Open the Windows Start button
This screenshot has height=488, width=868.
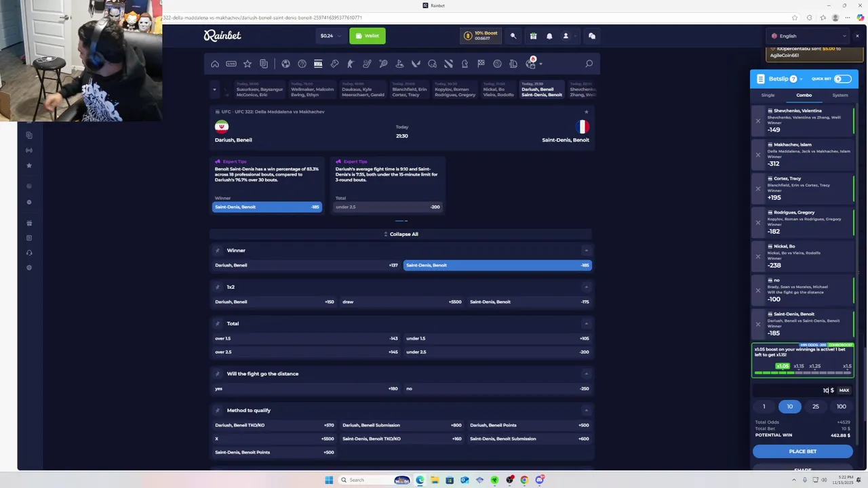click(329, 480)
